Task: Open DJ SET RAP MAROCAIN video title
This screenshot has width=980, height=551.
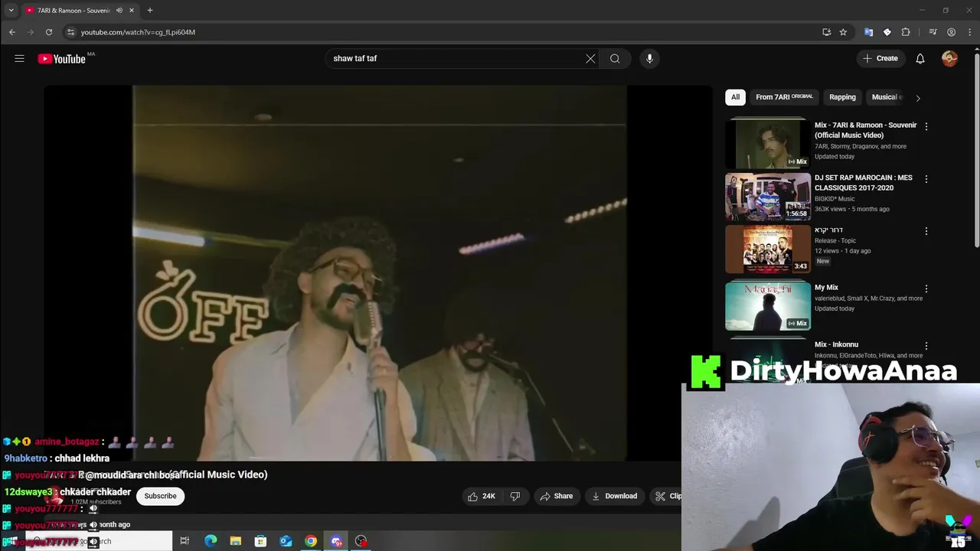Action: pyautogui.click(x=864, y=182)
